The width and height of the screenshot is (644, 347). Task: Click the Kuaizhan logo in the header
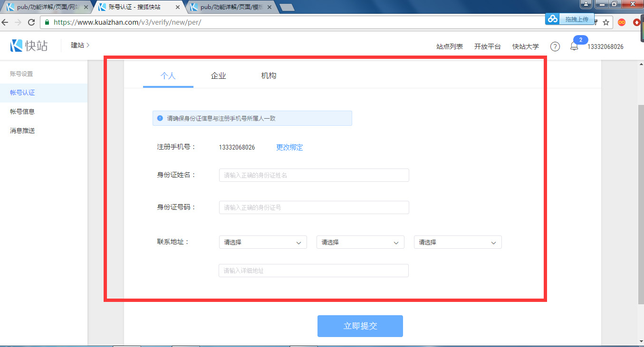(29, 46)
